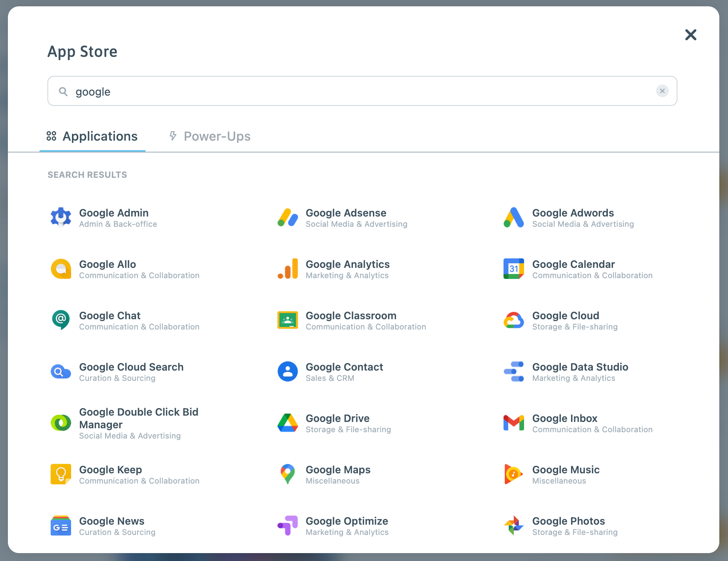Click Google Double Click Bid Manager title

(x=139, y=418)
